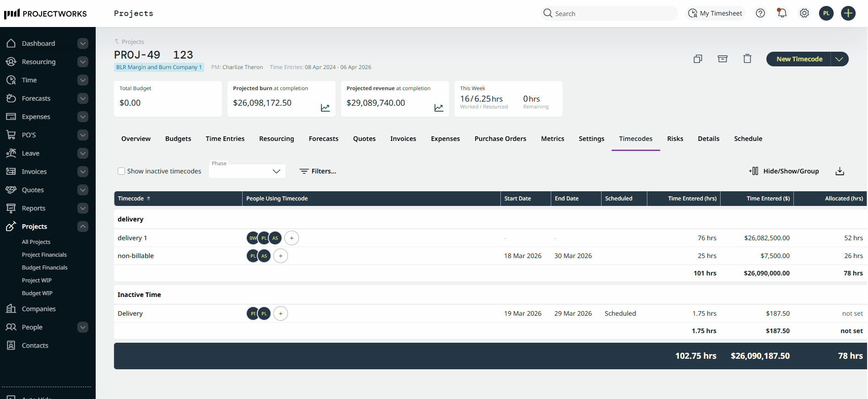Open the Invoices tab
This screenshot has height=399, width=868.
tap(403, 139)
